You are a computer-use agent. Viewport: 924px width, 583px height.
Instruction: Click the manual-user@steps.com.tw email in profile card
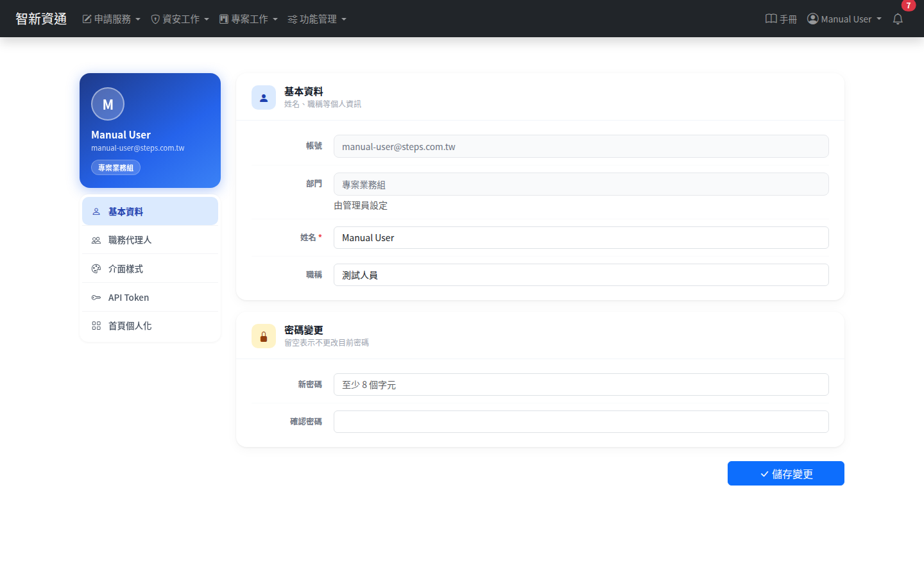point(138,148)
